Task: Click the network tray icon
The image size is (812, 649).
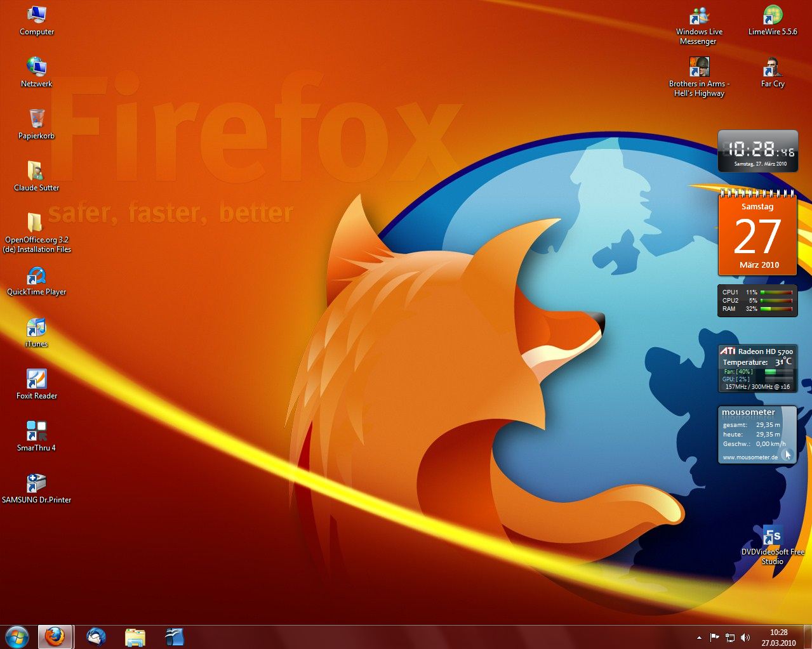Action: pos(730,638)
